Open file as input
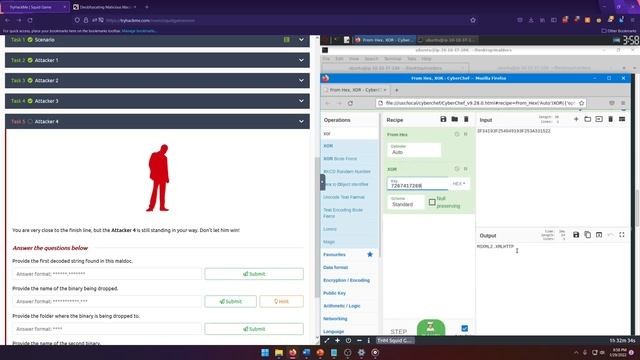Viewport: 640px width, 360px height. pyautogui.click(x=599, y=119)
